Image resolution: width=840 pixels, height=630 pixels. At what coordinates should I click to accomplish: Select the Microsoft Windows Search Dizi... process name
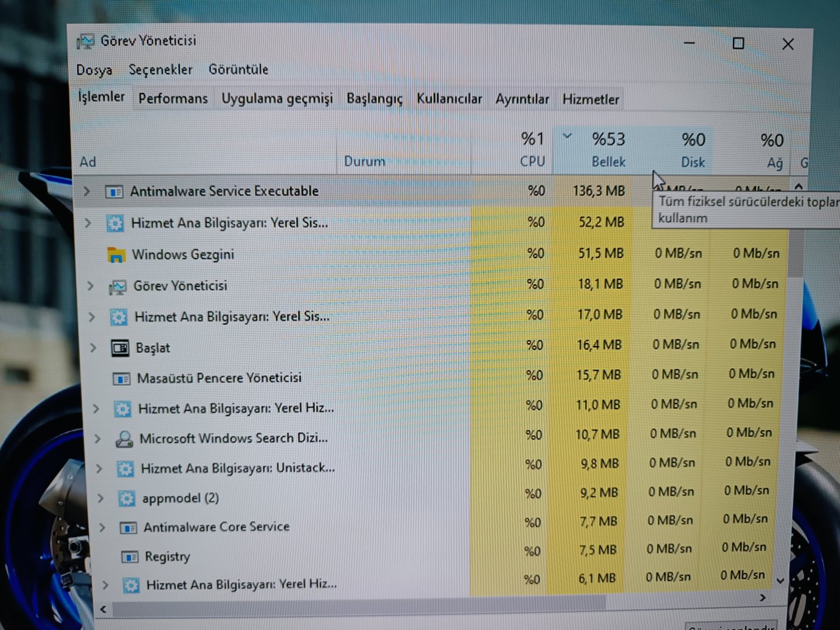(233, 438)
